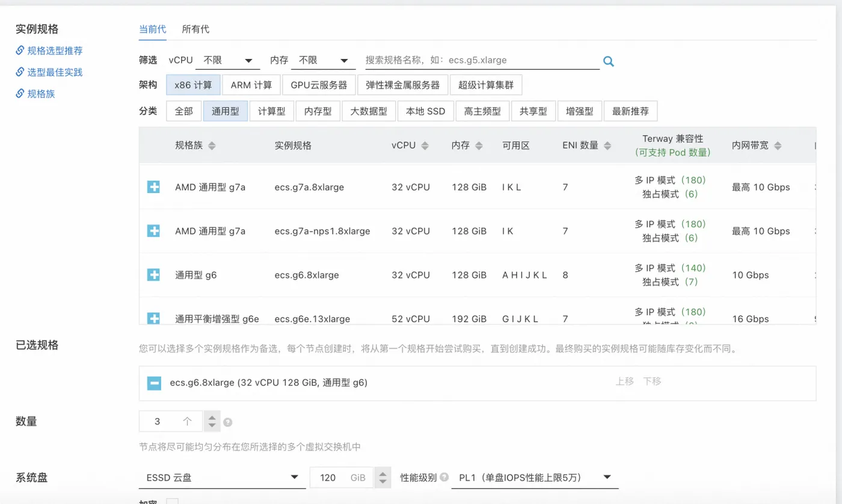Open the 规格族 sidebar link
Viewport: 842px width, 504px height.
[41, 94]
